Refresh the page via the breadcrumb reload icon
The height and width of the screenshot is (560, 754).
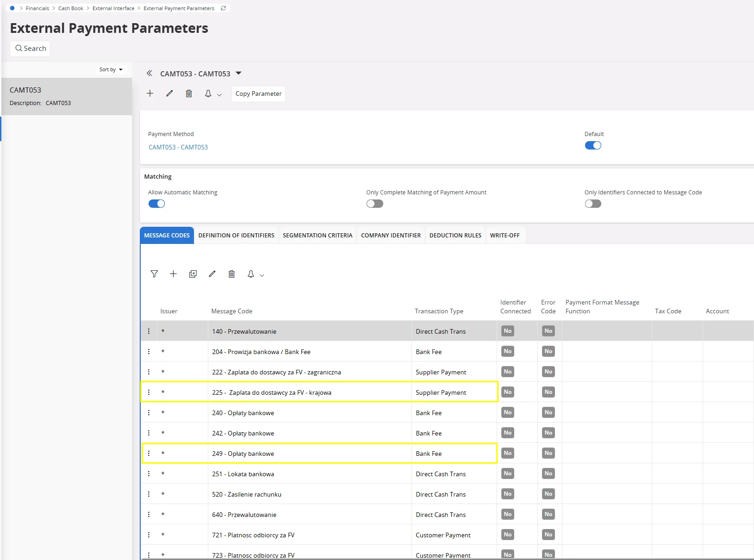[x=224, y=8]
